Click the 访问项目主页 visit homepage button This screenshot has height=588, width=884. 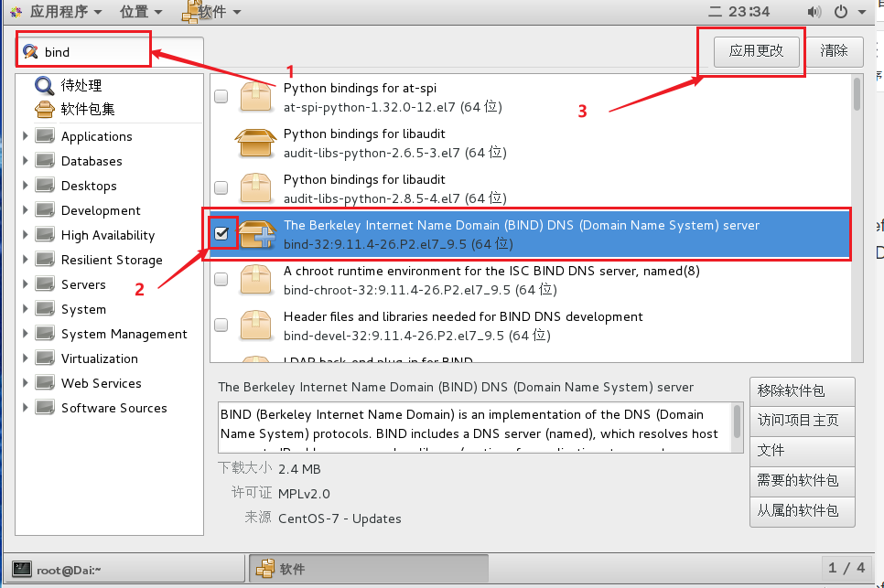(x=803, y=421)
